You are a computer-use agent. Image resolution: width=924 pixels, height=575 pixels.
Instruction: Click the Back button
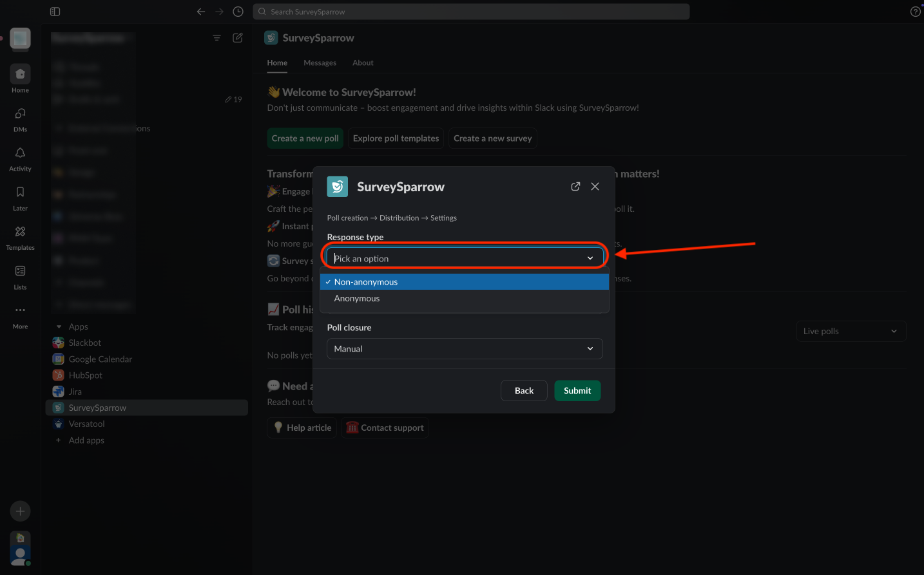524,391
